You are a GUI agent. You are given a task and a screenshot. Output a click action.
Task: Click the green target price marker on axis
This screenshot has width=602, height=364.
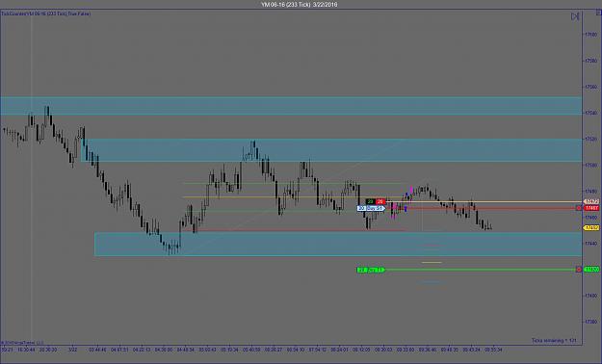pyautogui.click(x=591, y=270)
